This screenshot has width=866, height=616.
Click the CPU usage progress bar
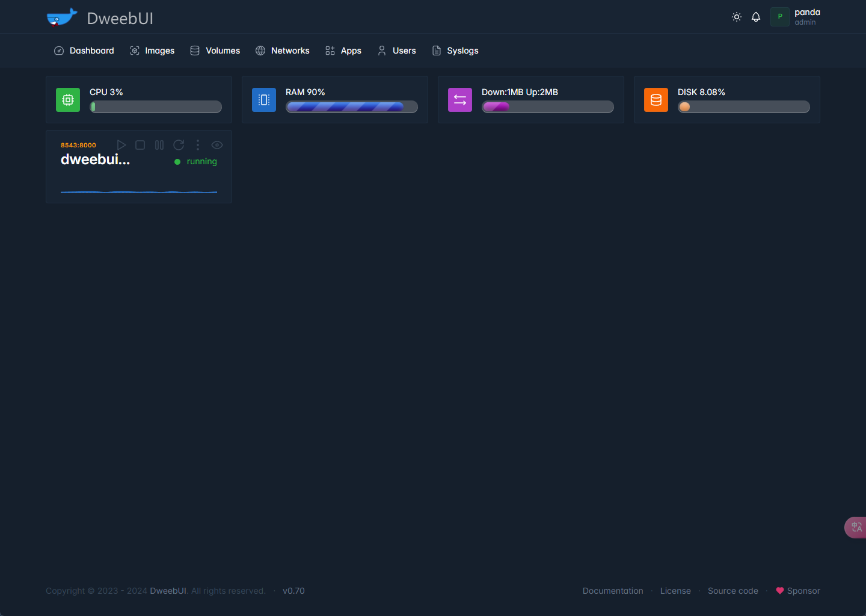tap(156, 107)
